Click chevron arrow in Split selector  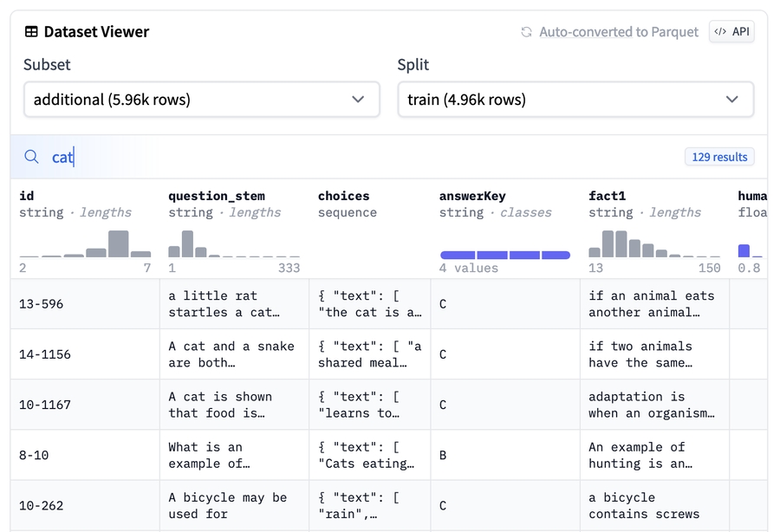click(x=732, y=100)
